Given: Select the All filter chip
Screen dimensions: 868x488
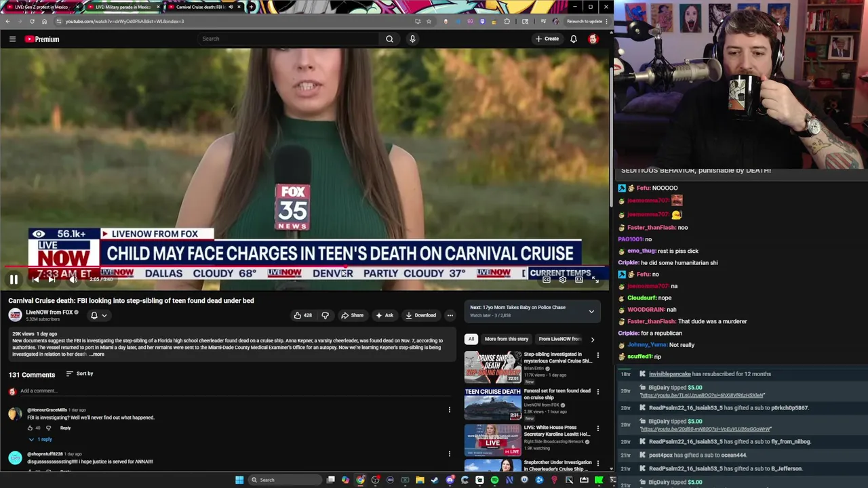Looking at the screenshot, I should coord(471,339).
